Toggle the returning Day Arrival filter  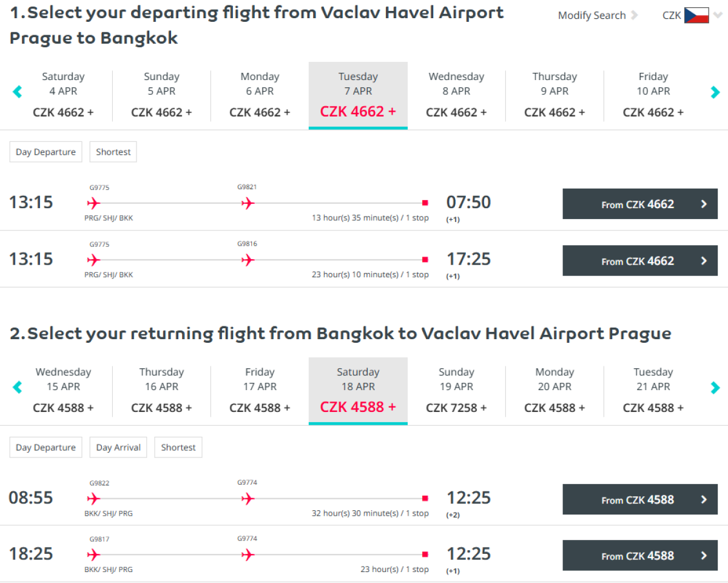[x=118, y=448]
